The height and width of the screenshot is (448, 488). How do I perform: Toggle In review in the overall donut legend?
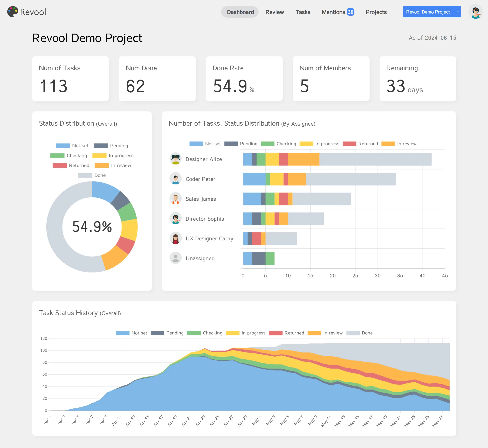(113, 166)
